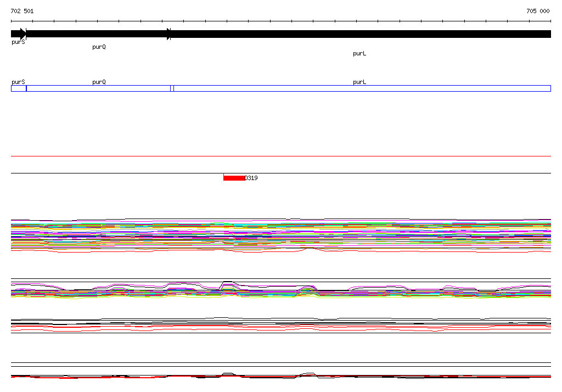Select the blue purQ annotation box

point(99,88)
